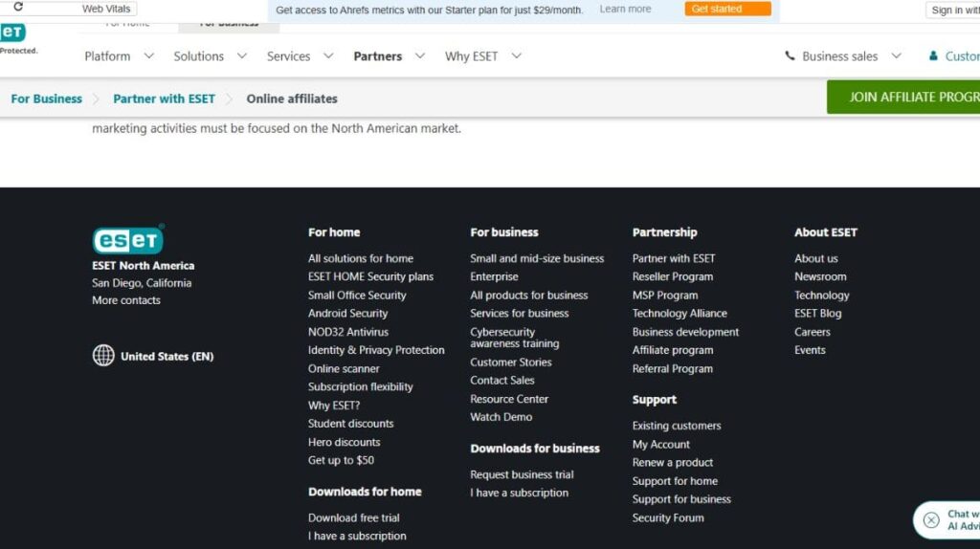Open the More contacts link

[x=126, y=299]
